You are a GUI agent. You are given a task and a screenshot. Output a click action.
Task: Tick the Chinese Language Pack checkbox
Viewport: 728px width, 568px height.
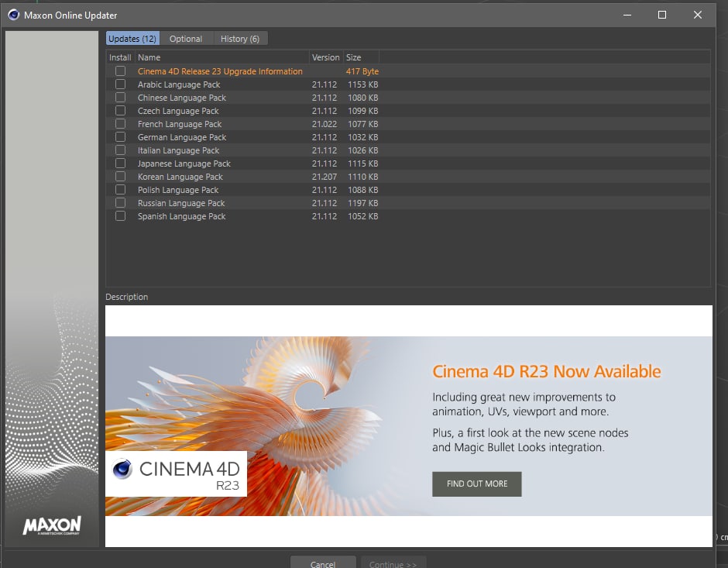tap(120, 98)
